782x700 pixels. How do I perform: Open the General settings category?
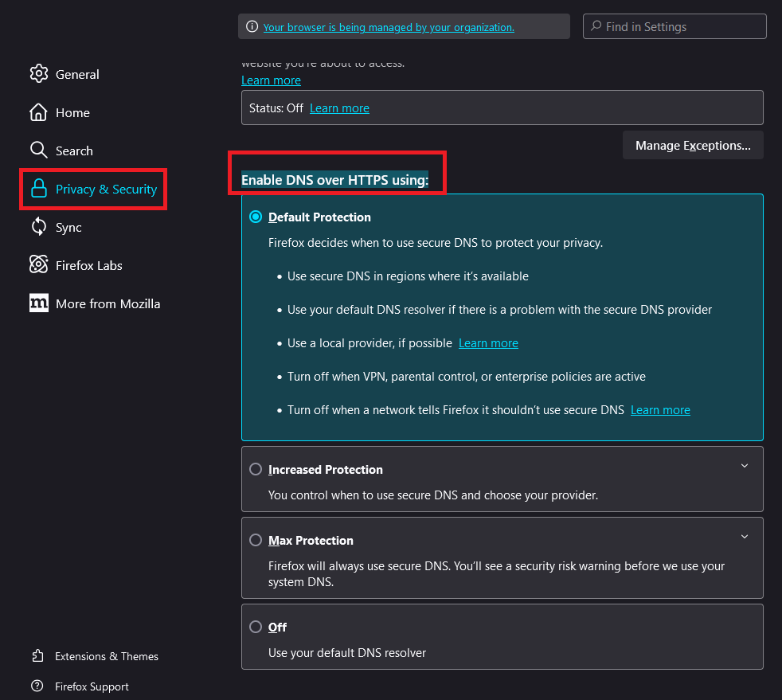pyautogui.click(x=77, y=74)
